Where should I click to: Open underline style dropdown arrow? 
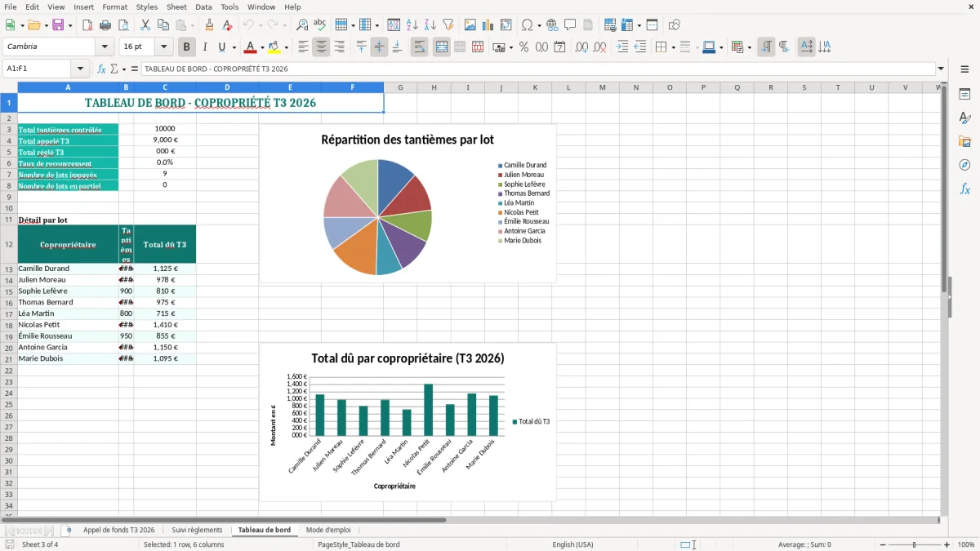(x=234, y=47)
